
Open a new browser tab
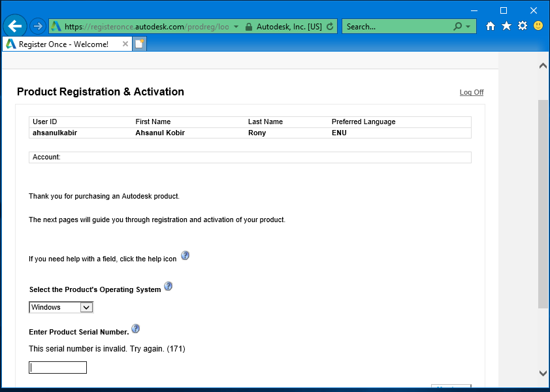(x=139, y=44)
